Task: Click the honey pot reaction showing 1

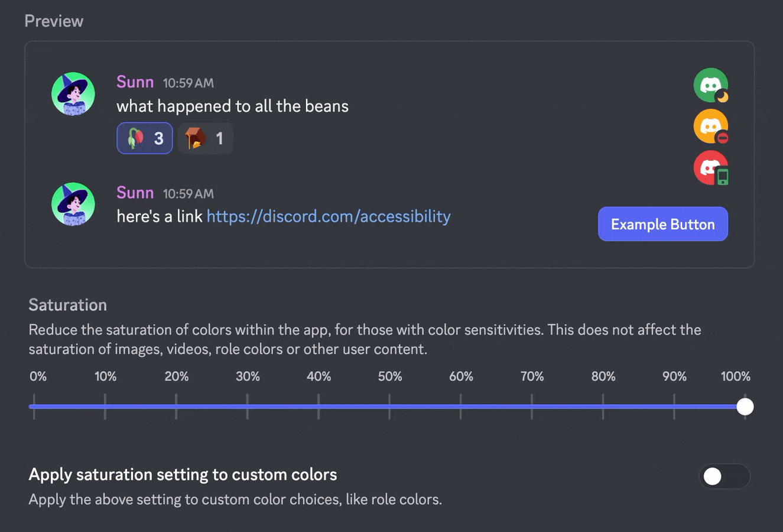Action: pos(204,138)
